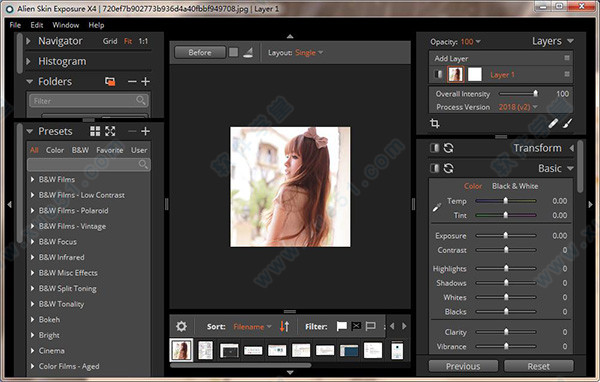The width and height of the screenshot is (600, 382).
Task: Toggle the Basic panel on/off switch
Action: click(x=434, y=168)
